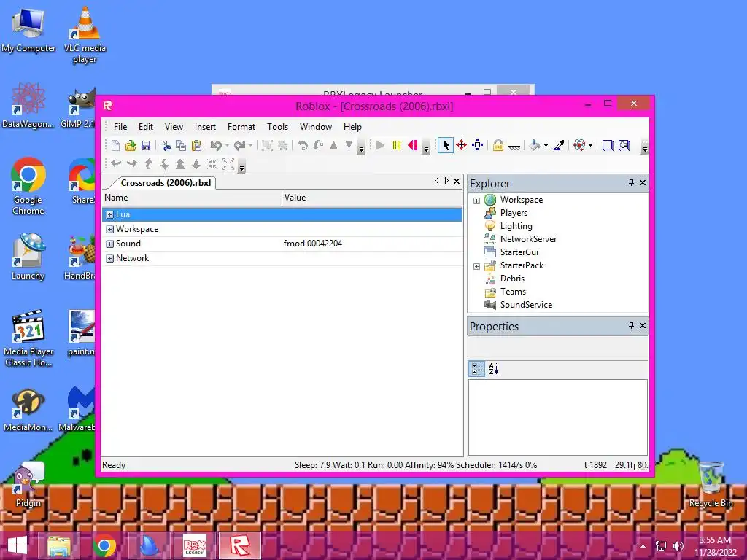This screenshot has width=747, height=560.
Task: Open the Tools menu
Action: pyautogui.click(x=278, y=127)
